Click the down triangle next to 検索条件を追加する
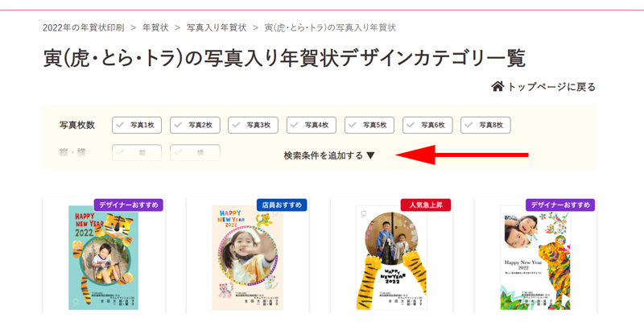This screenshot has width=644, height=322. tap(370, 155)
